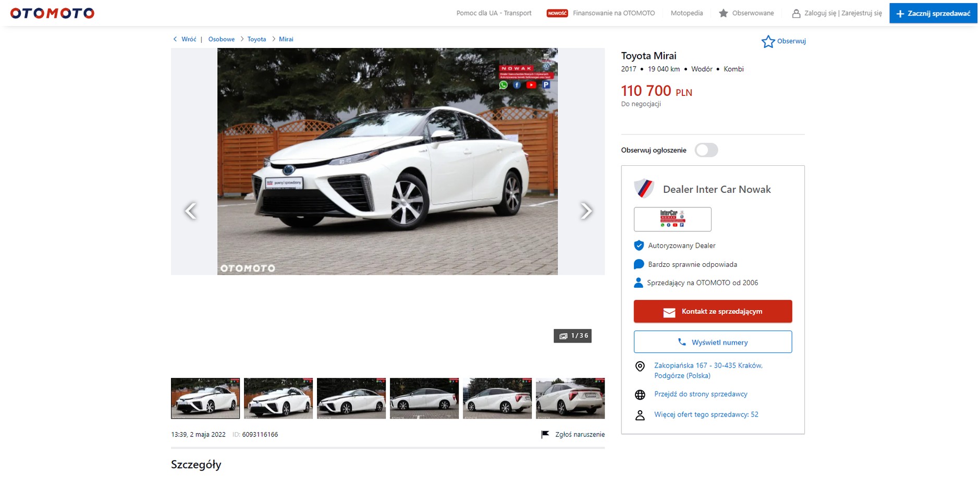Viewport: 980px width, 478px height.
Task: Click Wyświetl numery button
Action: pos(713,342)
